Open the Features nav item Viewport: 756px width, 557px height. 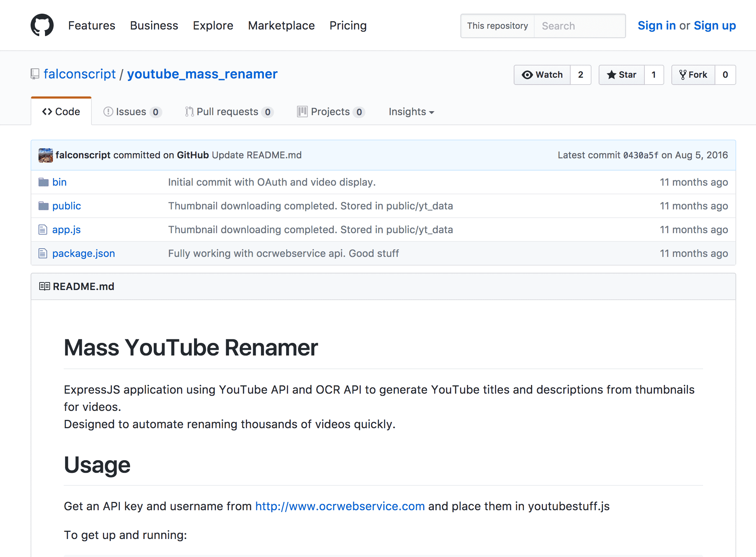click(92, 26)
